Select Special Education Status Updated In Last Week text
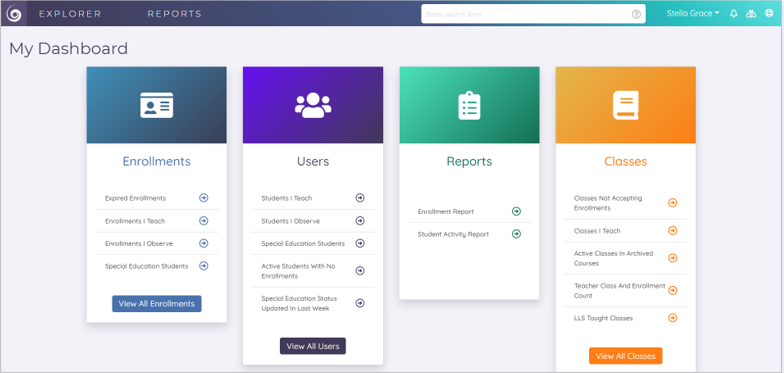Image resolution: width=784 pixels, height=373 pixels. [x=300, y=304]
